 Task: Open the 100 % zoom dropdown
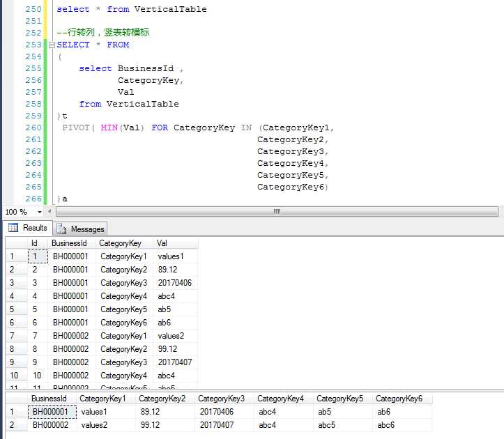[x=40, y=212]
